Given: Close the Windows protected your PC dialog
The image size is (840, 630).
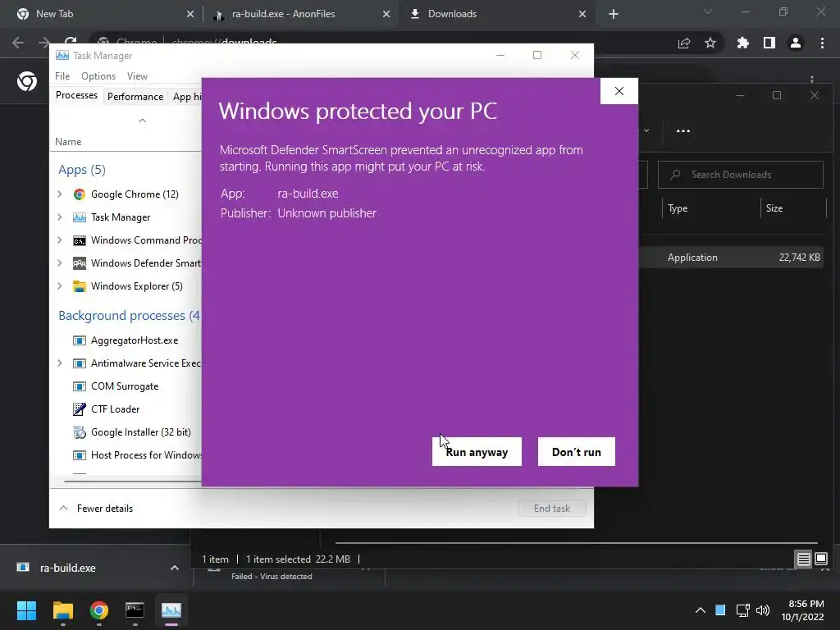Looking at the screenshot, I should tap(619, 91).
